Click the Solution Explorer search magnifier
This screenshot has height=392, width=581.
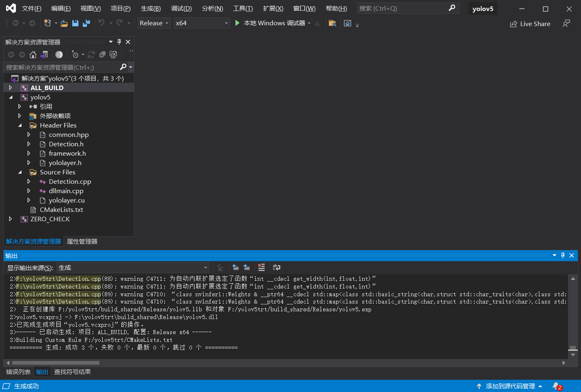[123, 67]
